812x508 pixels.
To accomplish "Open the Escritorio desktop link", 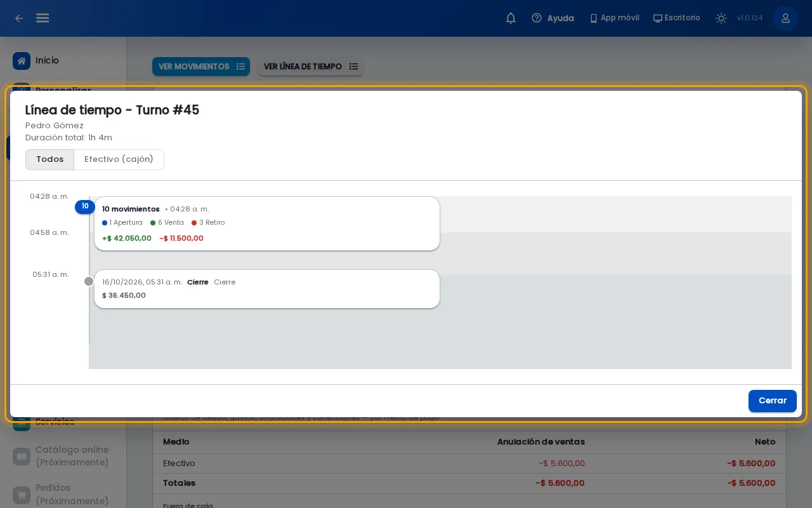I will [677, 18].
